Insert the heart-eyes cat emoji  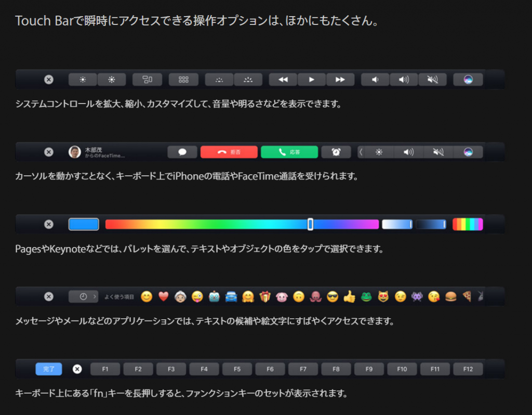pos(383,297)
